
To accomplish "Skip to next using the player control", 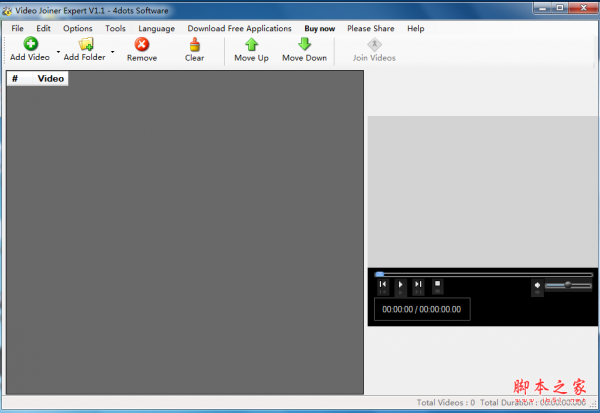I will tap(419, 286).
